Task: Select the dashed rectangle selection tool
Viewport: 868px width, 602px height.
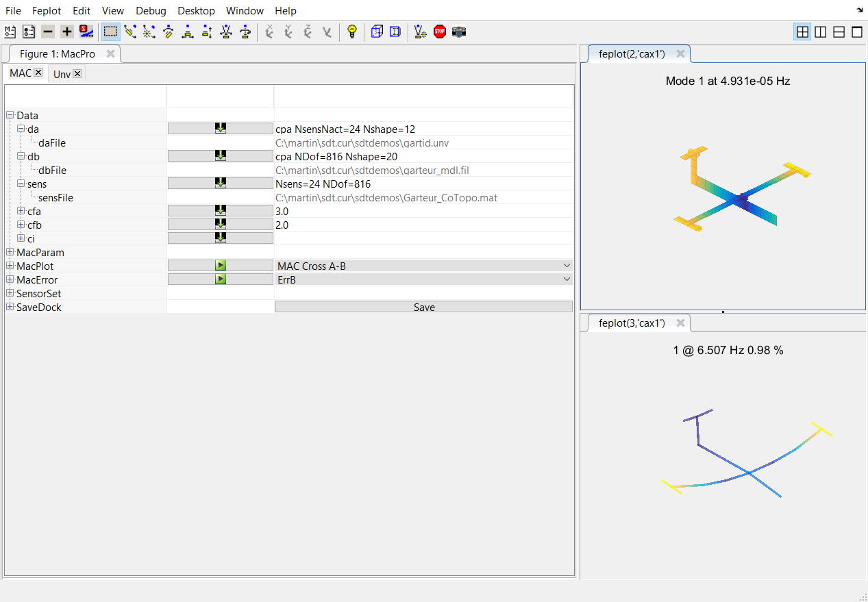Action: click(x=110, y=32)
